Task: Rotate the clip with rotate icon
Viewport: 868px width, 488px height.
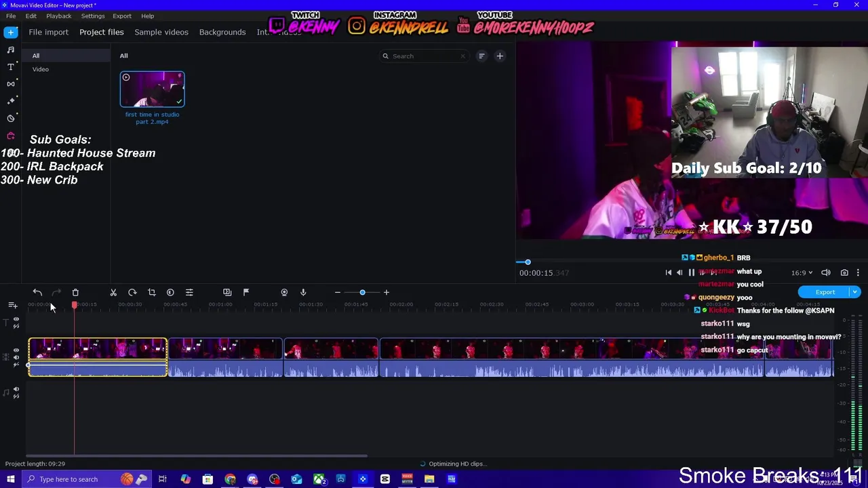Action: (132, 292)
